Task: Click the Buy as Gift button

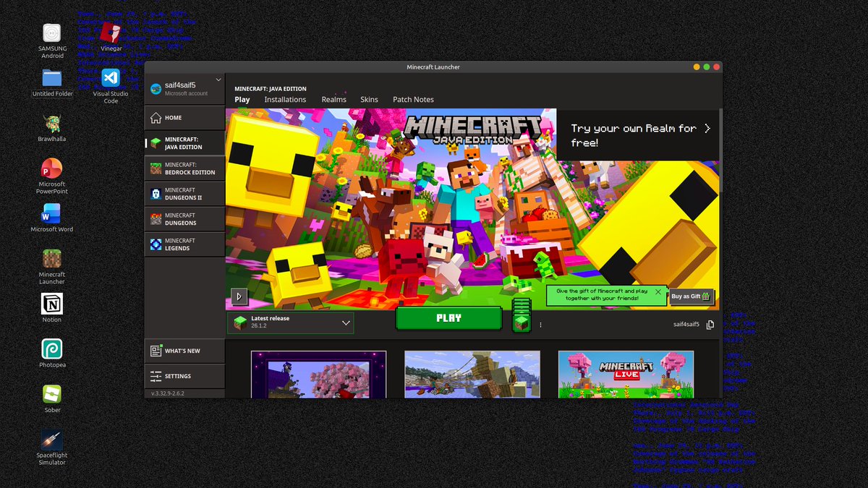Action: point(692,296)
